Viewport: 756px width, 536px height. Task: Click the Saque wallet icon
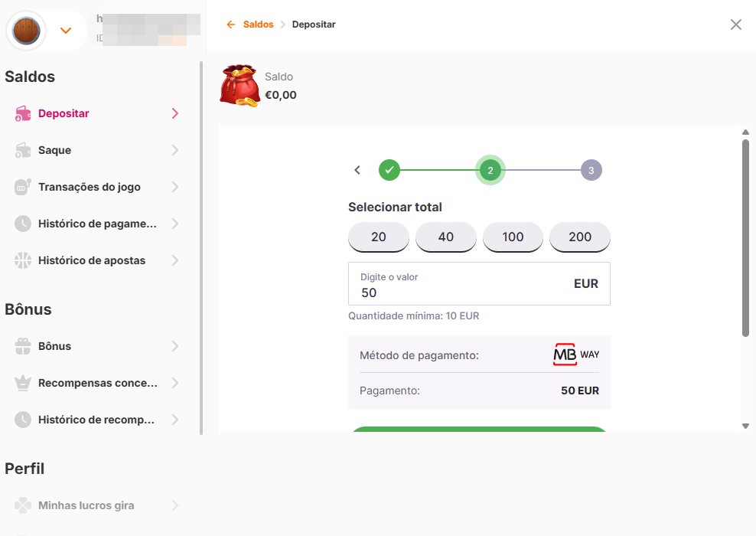click(x=23, y=150)
